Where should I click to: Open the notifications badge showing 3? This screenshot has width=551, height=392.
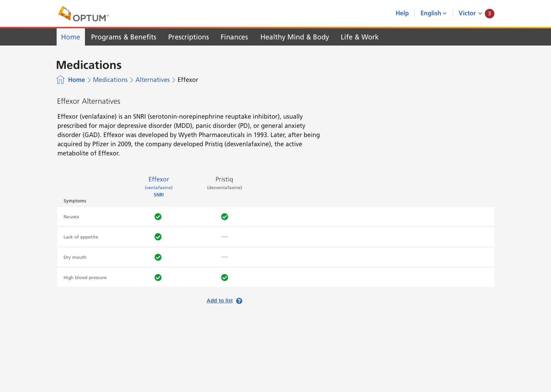coord(489,13)
